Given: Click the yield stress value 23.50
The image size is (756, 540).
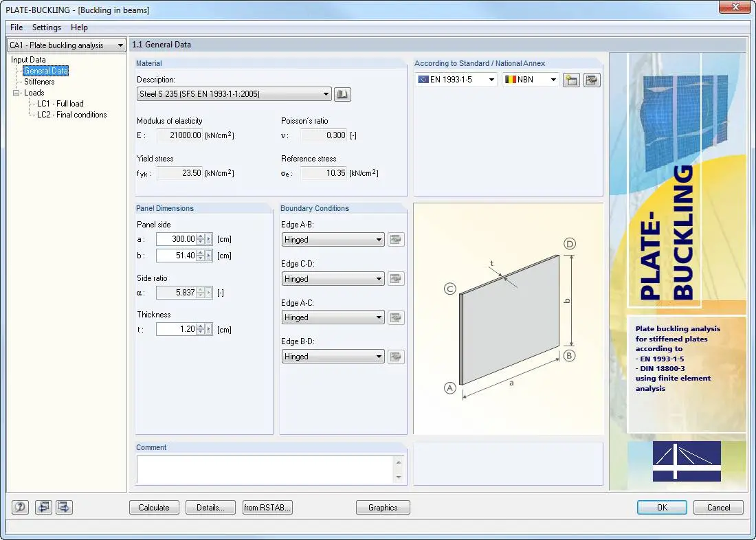Looking at the screenshot, I should coord(179,173).
